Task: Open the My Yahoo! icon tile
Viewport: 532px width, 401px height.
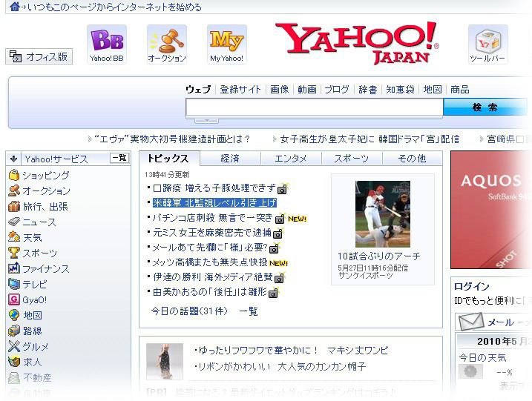Action: [x=226, y=44]
